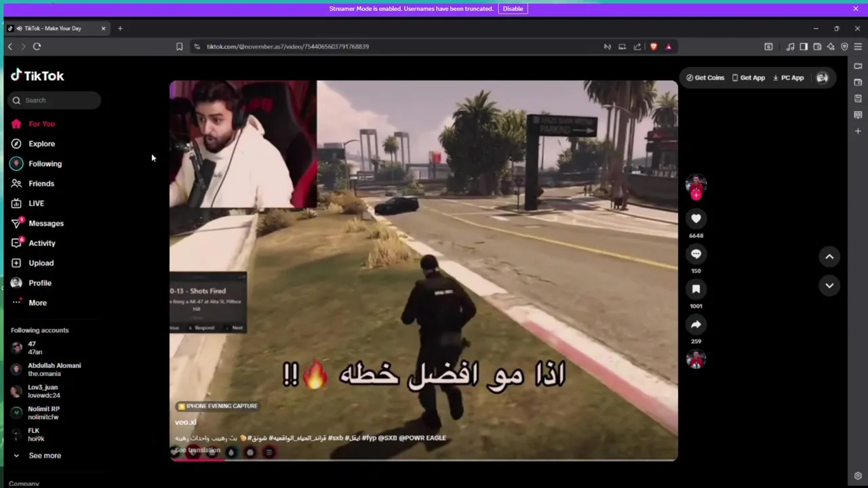Open the Brave Rewards triangle icon
Screen dimensions: 868x488
(669, 47)
